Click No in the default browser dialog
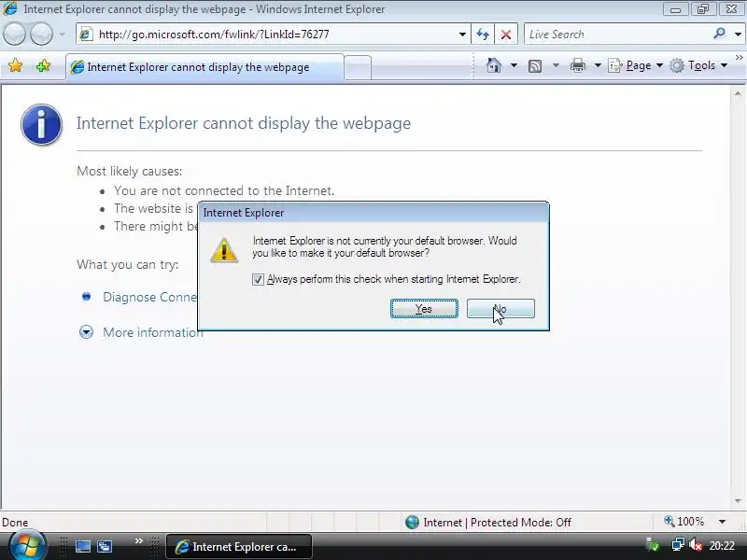This screenshot has height=560, width=747. point(500,309)
